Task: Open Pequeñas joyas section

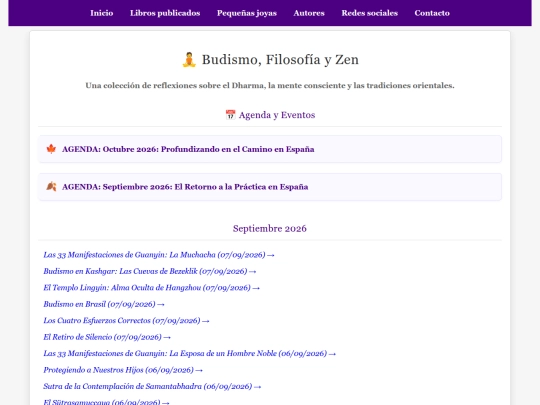Action: tap(247, 13)
